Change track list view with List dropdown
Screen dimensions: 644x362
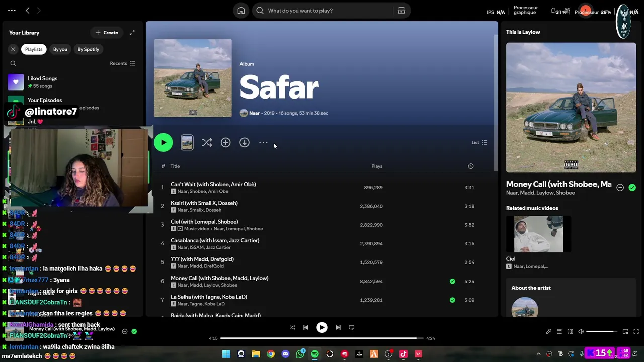[479, 143]
